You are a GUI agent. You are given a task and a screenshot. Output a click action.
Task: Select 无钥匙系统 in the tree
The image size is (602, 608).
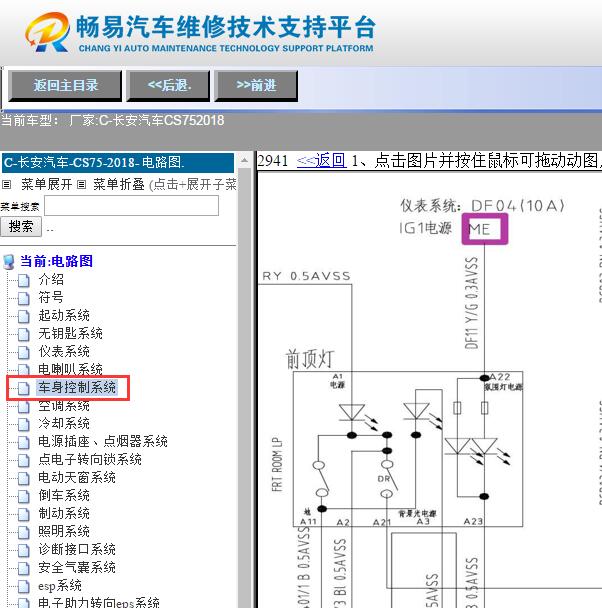tap(70, 334)
